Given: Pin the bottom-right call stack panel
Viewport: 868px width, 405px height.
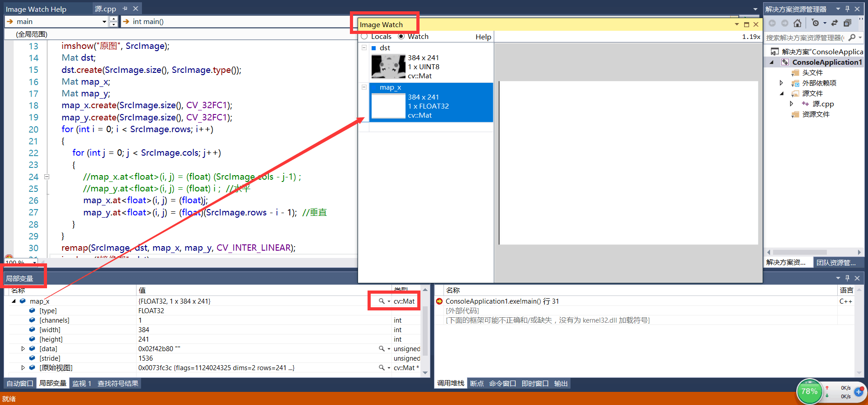Looking at the screenshot, I should (x=847, y=278).
